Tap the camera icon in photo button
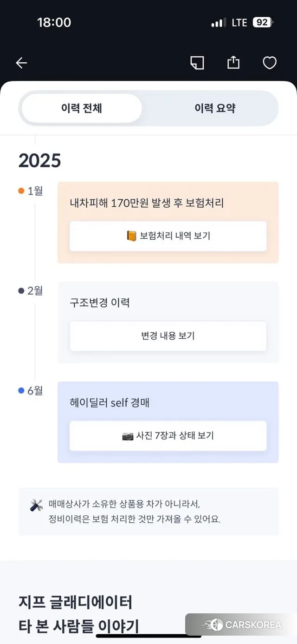The image size is (297, 644). [128, 436]
